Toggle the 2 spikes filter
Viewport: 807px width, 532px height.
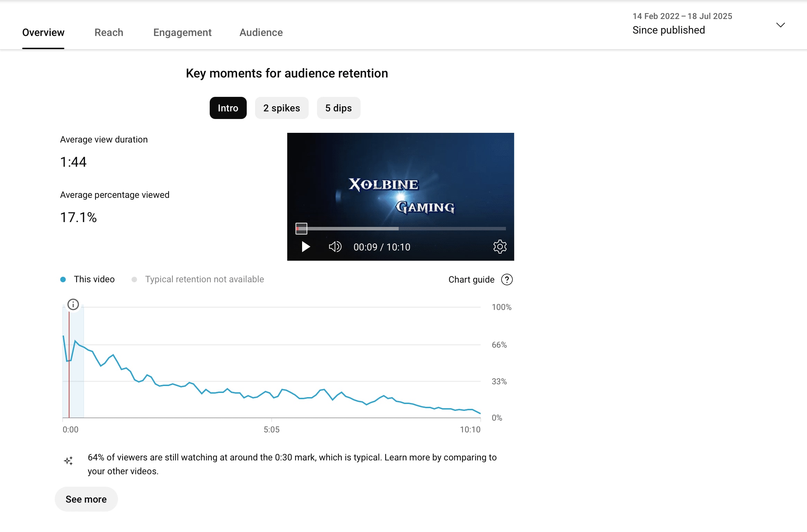click(282, 108)
